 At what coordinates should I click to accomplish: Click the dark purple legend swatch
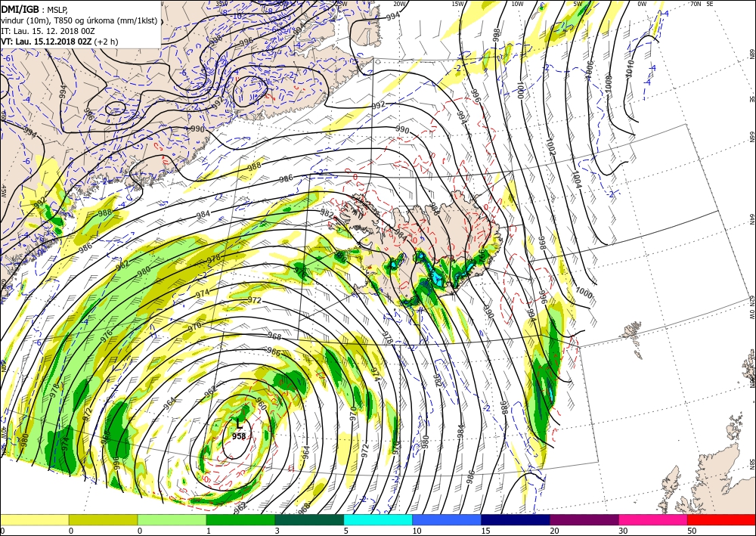click(x=584, y=519)
